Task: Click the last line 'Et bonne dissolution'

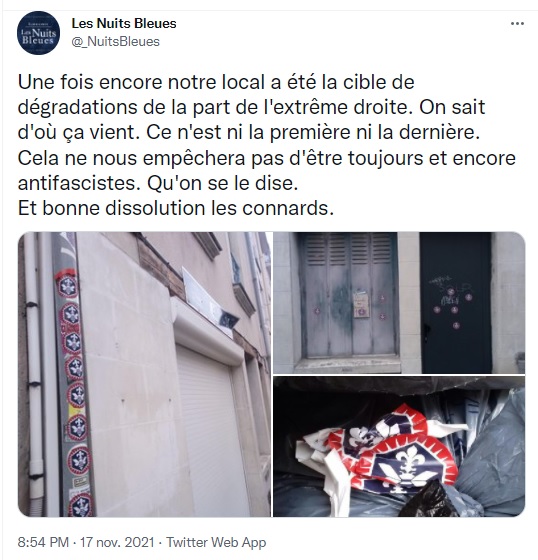Action: [176, 208]
